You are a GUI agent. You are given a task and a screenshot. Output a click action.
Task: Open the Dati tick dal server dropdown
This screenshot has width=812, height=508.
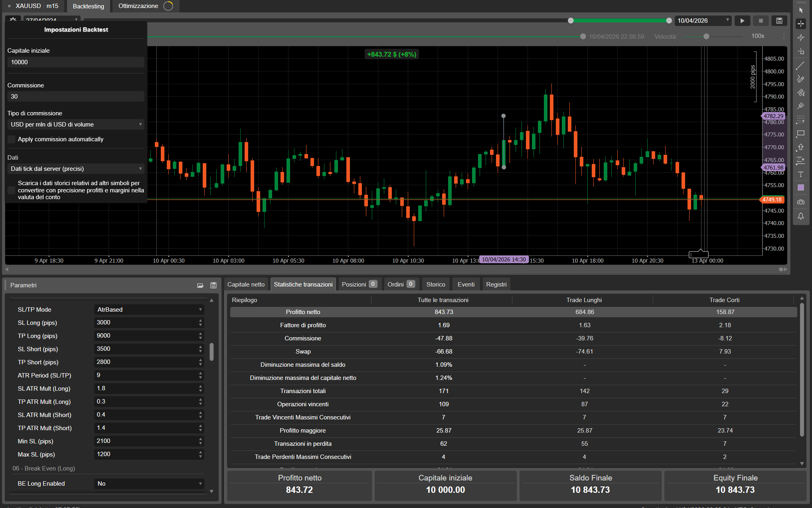pyautogui.click(x=76, y=168)
